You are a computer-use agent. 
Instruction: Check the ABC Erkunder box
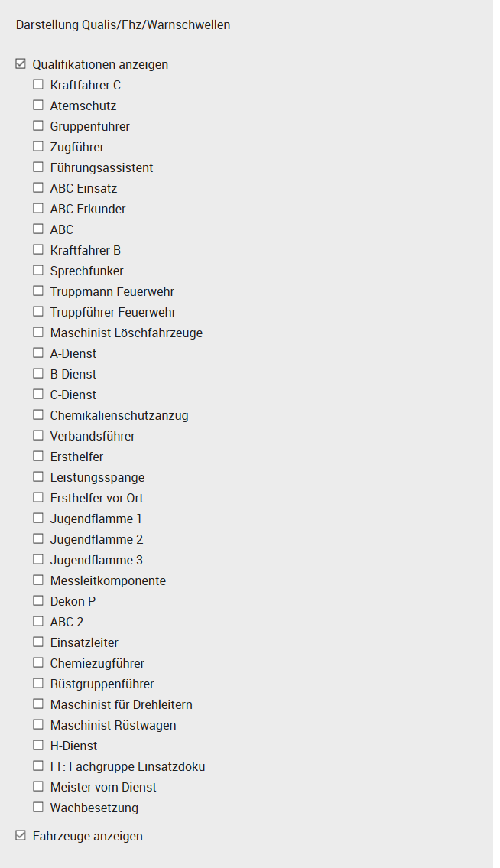(38, 209)
